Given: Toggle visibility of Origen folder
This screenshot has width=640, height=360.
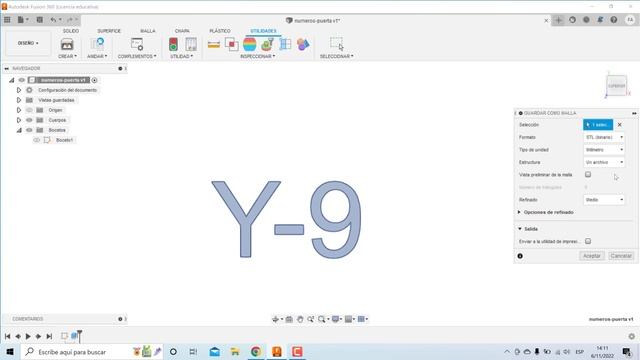Looking at the screenshot, I should (x=29, y=110).
